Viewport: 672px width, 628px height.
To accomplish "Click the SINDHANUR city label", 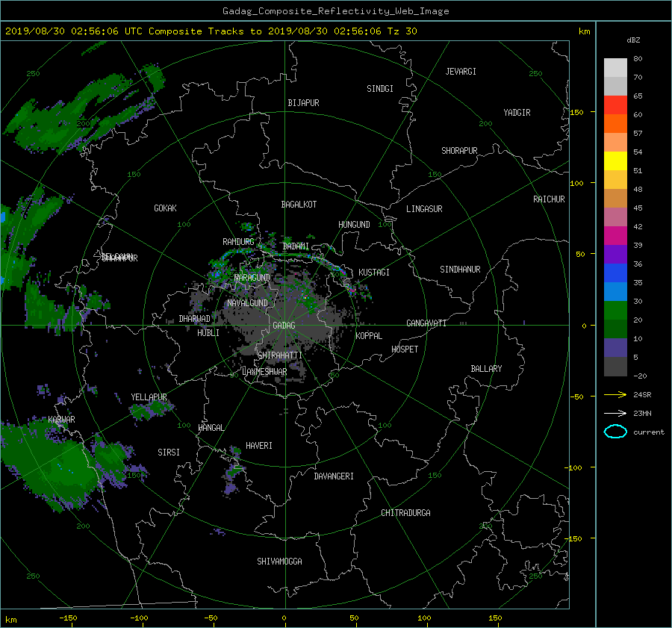I will [460, 270].
